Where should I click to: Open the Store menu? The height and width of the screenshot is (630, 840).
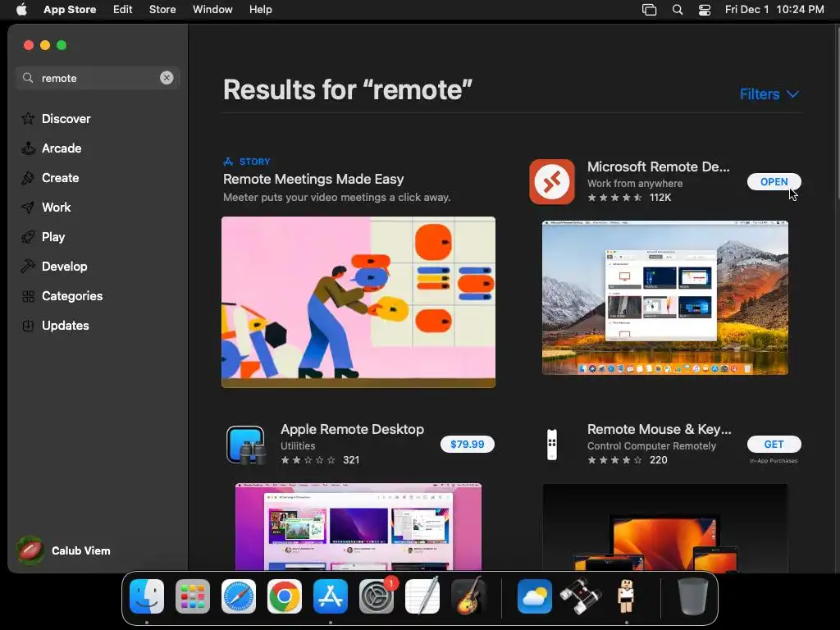click(x=162, y=10)
